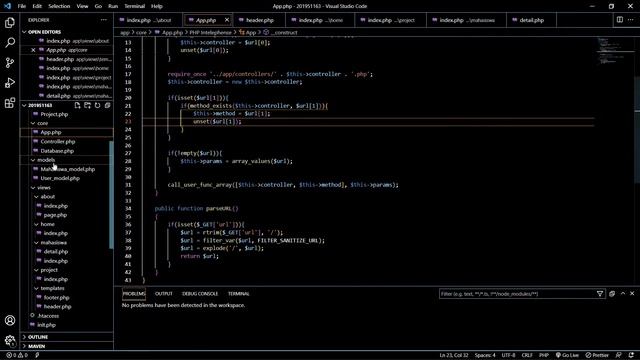Screen dimensions: 640x360
Task: Open Controller.php in the file tree
Action: coord(58,142)
